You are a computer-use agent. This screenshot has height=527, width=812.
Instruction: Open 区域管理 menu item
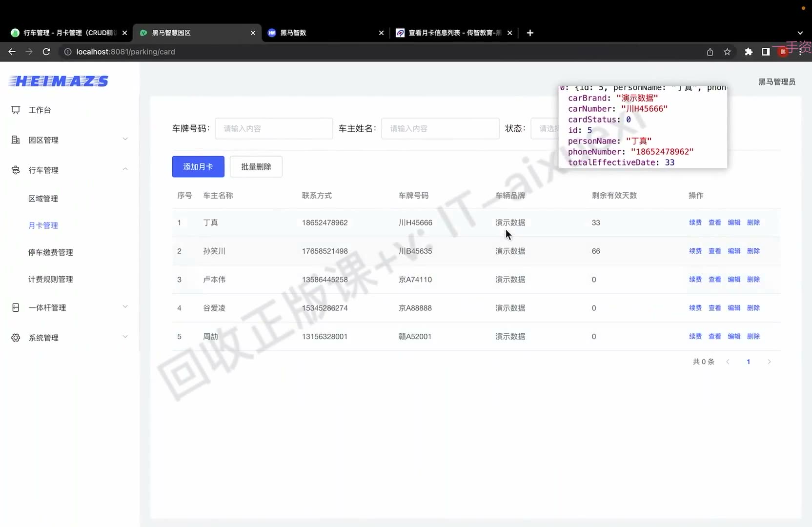[x=43, y=199]
